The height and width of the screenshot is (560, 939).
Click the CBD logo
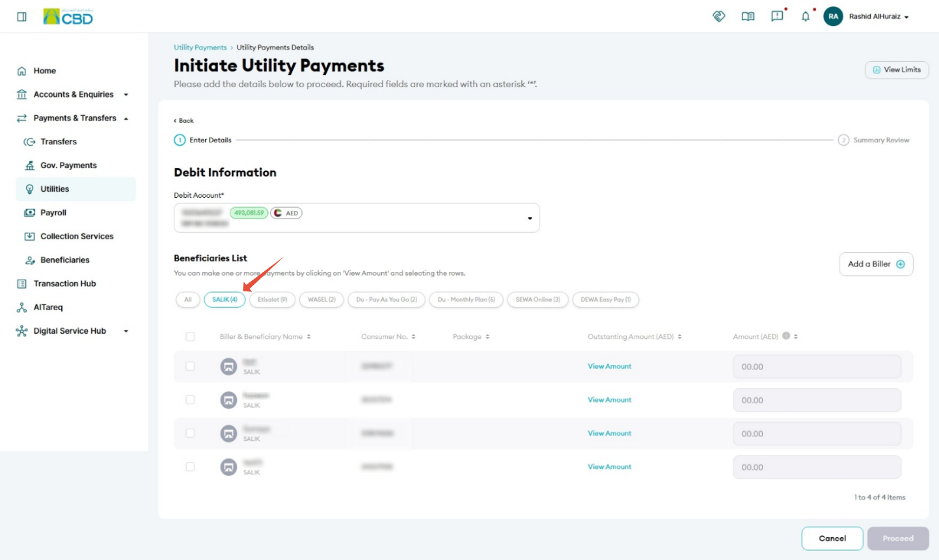click(x=68, y=16)
